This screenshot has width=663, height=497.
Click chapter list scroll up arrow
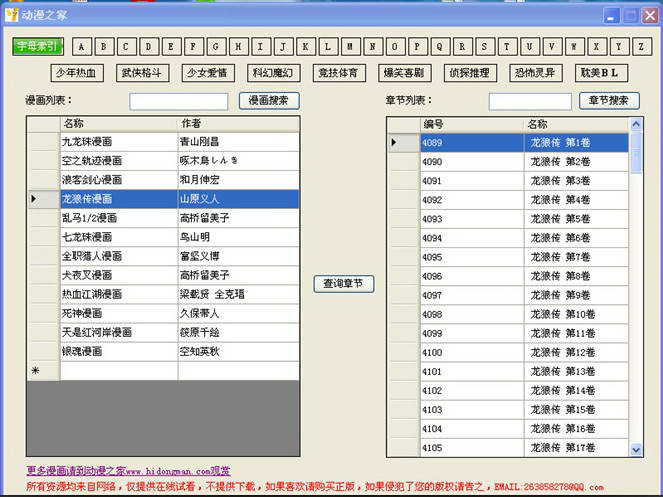click(636, 124)
